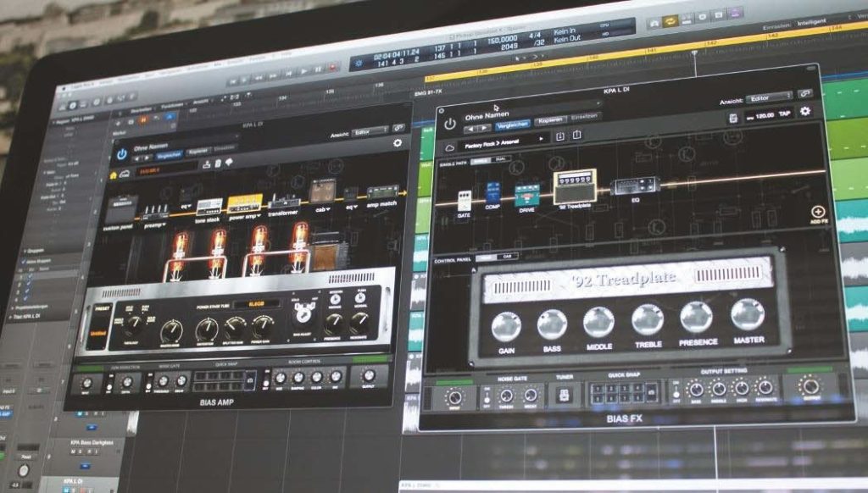Open the Ansicht Editor dropdown in BIAS AMP

click(x=371, y=131)
